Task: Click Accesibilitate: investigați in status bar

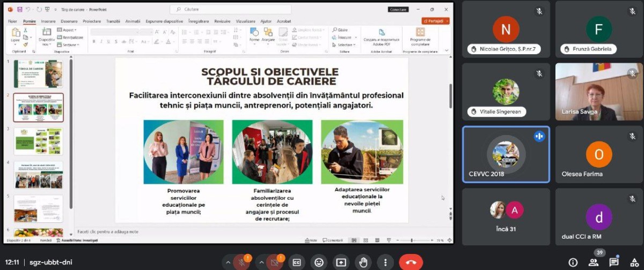Action: pyautogui.click(x=77, y=241)
